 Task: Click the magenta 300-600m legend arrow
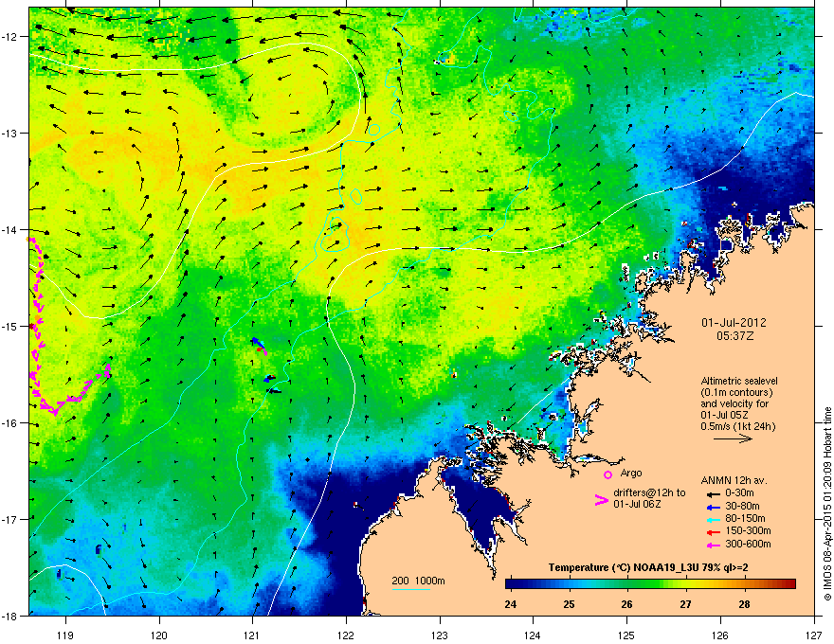(714, 545)
